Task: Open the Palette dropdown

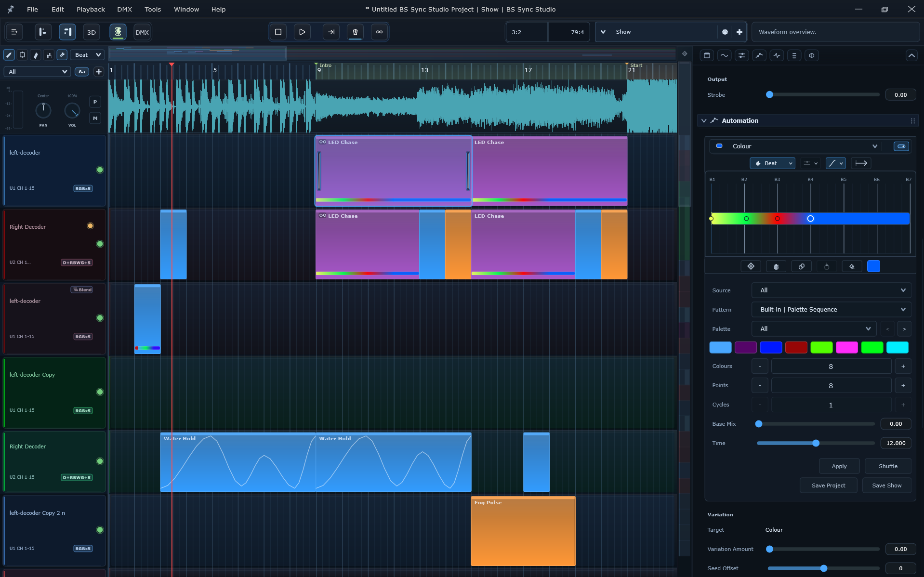Action: [x=814, y=329]
